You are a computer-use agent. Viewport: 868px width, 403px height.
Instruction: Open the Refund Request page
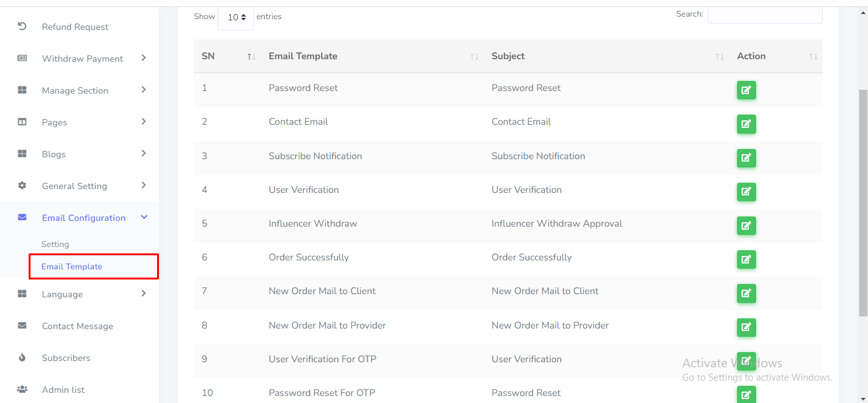point(75,27)
